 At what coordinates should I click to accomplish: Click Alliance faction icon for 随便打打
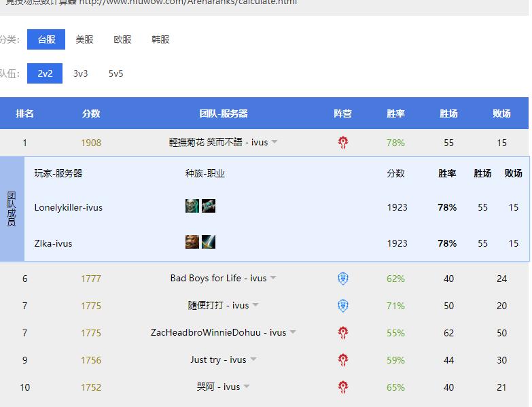tap(343, 306)
